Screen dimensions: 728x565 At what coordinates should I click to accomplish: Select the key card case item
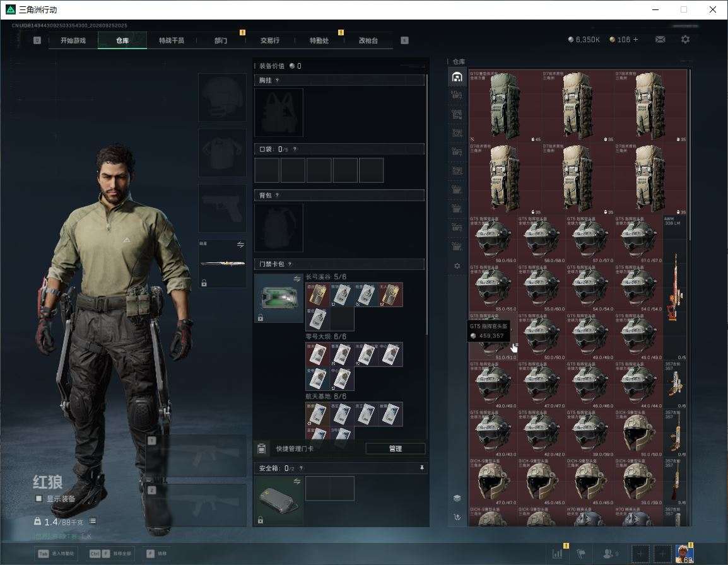pos(279,298)
